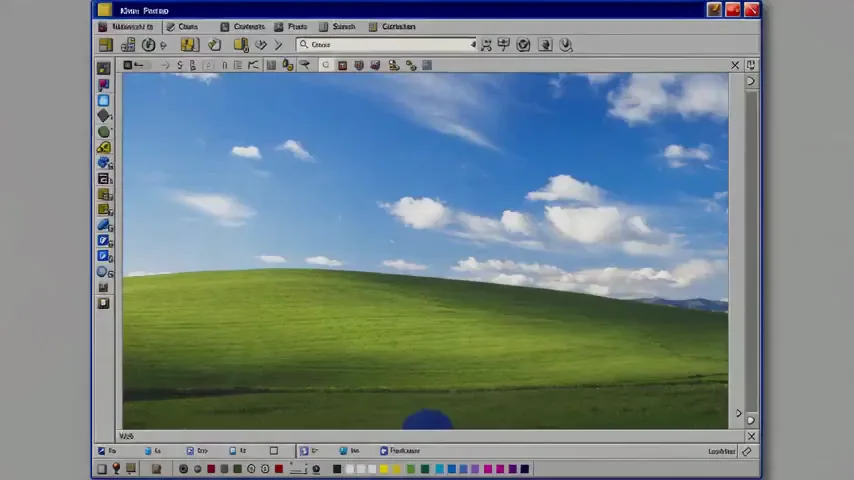Image resolution: width=854 pixels, height=480 pixels.
Task: Toggle the 'Erry' checkbox in bottom bar
Action: click(190, 451)
